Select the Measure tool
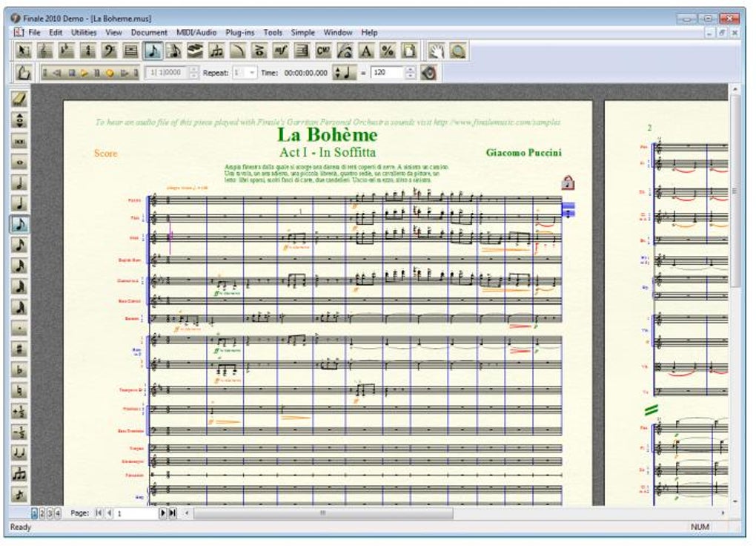This screenshot has width=756, height=546. tap(130, 50)
